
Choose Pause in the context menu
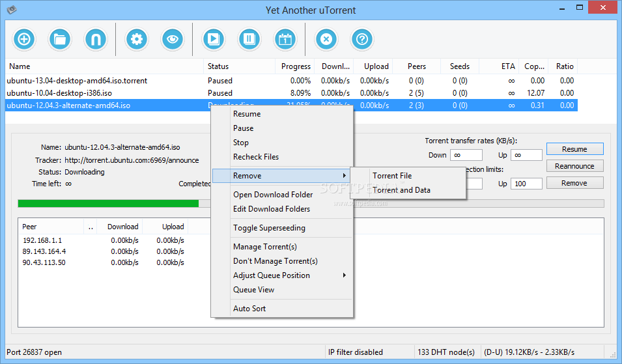coord(282,128)
